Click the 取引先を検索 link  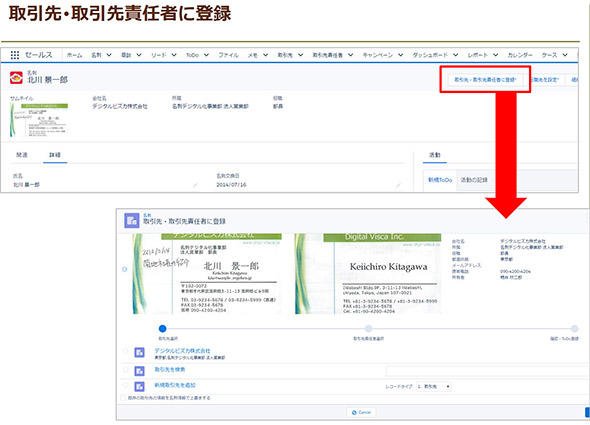coord(170,369)
